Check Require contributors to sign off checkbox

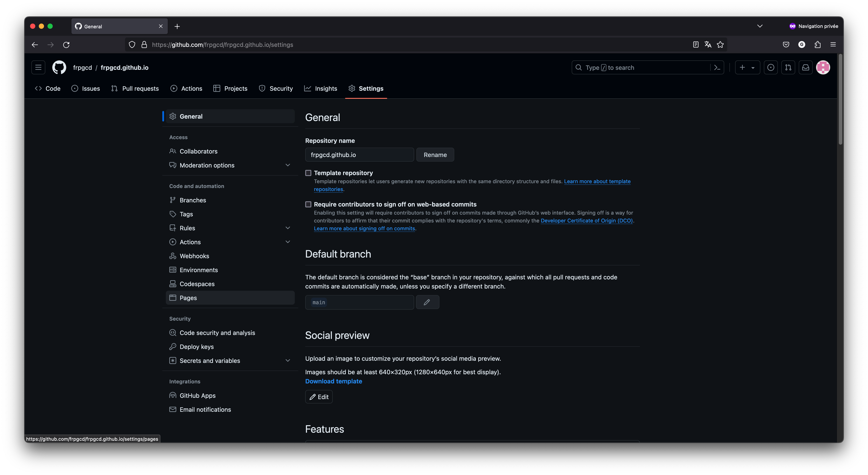[x=308, y=204]
